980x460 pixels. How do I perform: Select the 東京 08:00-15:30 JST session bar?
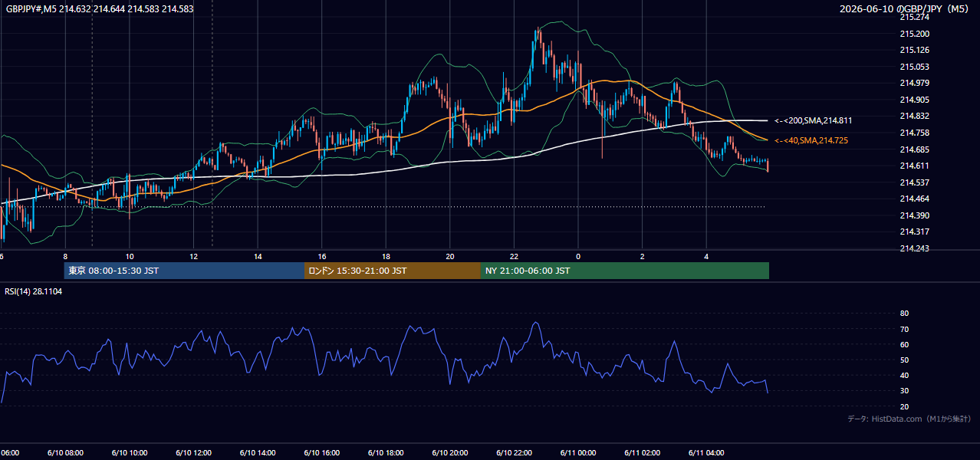pos(184,271)
